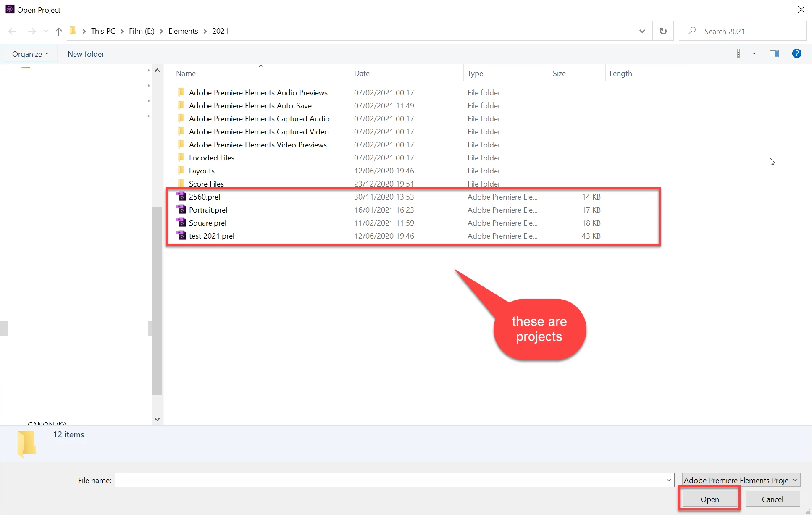Viewport: 812px width, 515px height.
Task: Click the test 2021.prel file icon
Action: (181, 236)
